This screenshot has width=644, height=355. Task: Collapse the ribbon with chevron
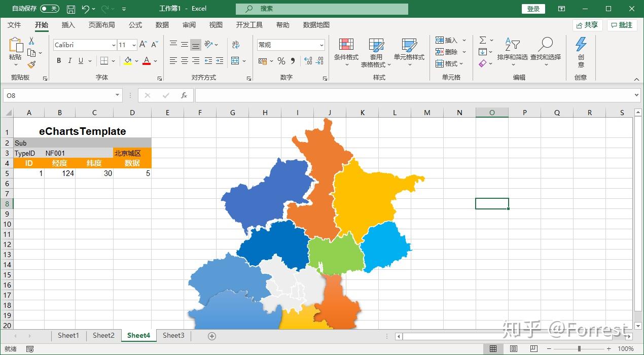pyautogui.click(x=637, y=79)
